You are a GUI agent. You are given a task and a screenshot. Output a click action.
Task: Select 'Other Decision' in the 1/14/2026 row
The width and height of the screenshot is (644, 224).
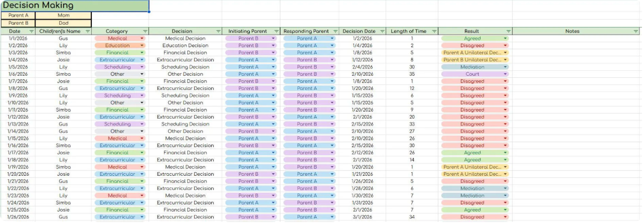tap(186, 132)
